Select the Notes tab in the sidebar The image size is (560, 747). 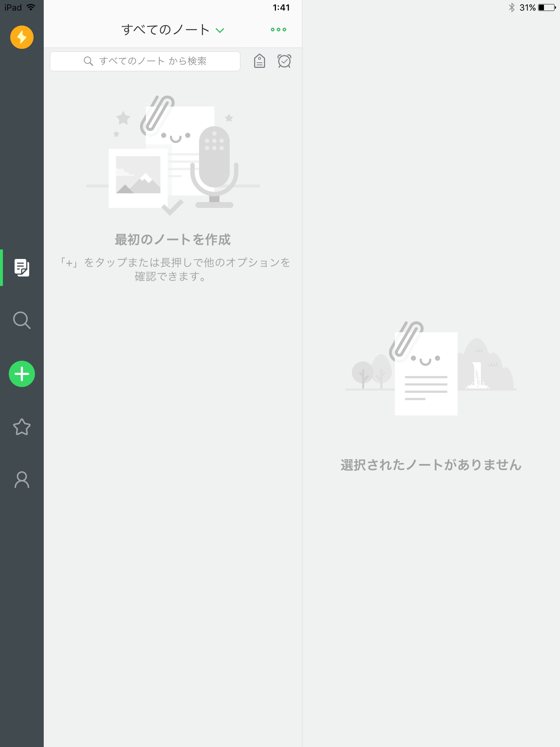point(22,268)
